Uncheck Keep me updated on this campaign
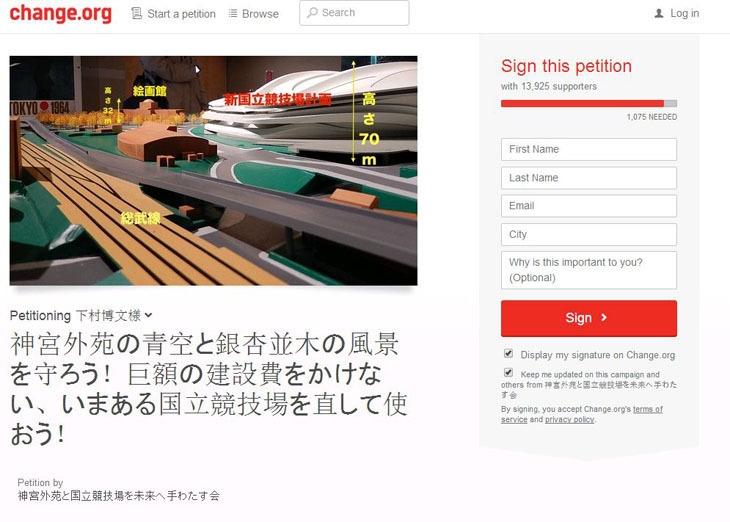 click(508, 373)
